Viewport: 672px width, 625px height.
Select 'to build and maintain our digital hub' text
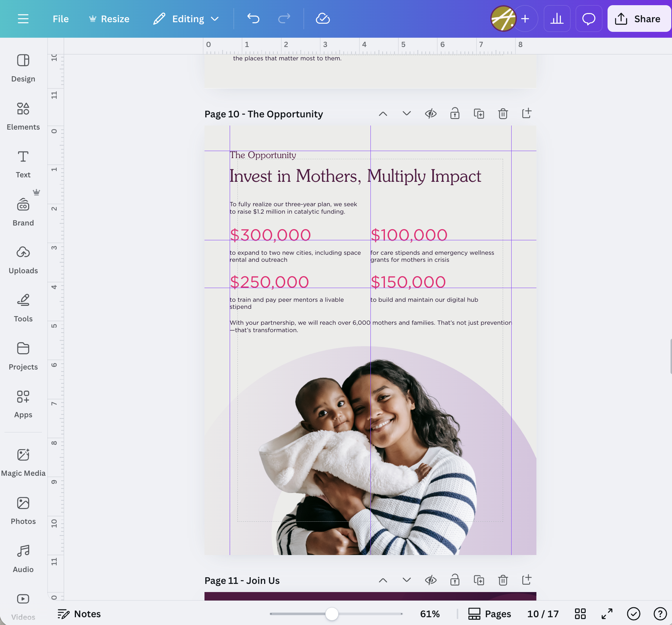[x=424, y=300]
